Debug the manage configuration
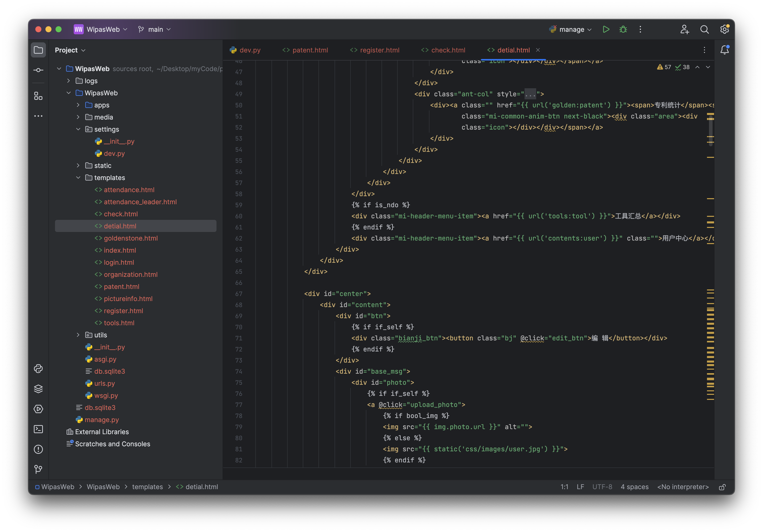The image size is (763, 532). [623, 29]
